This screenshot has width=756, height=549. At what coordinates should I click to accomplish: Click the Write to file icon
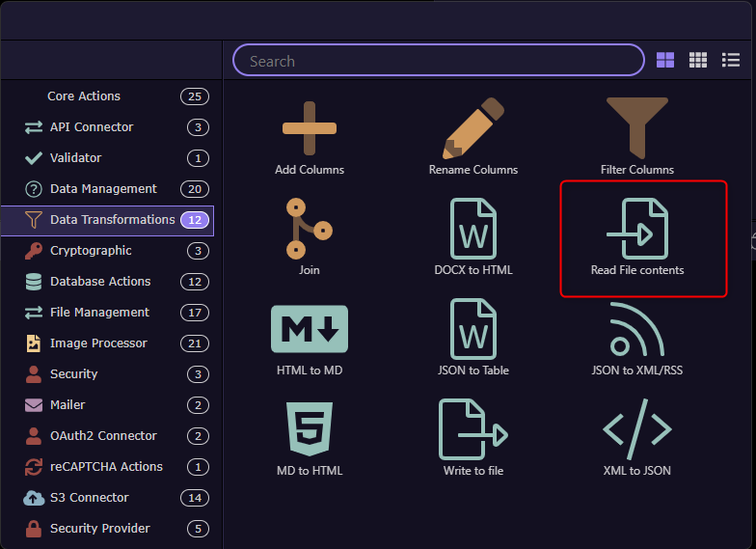tap(472, 429)
